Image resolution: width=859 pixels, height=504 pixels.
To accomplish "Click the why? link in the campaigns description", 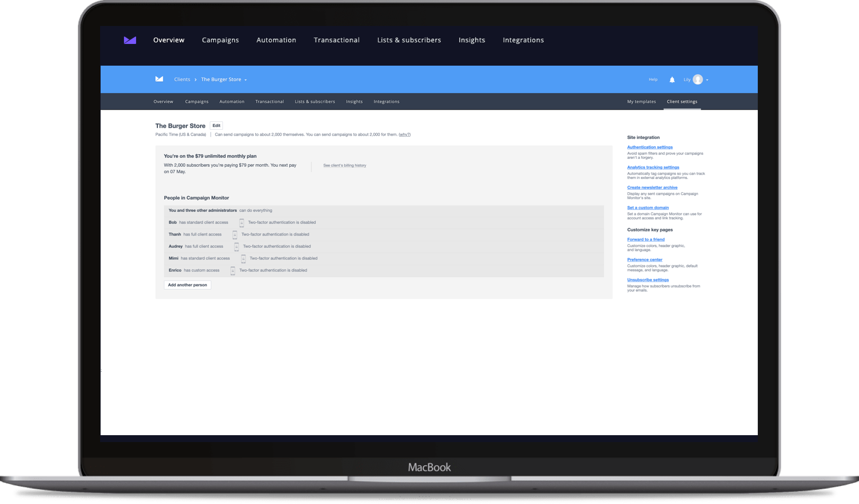I will click(404, 134).
